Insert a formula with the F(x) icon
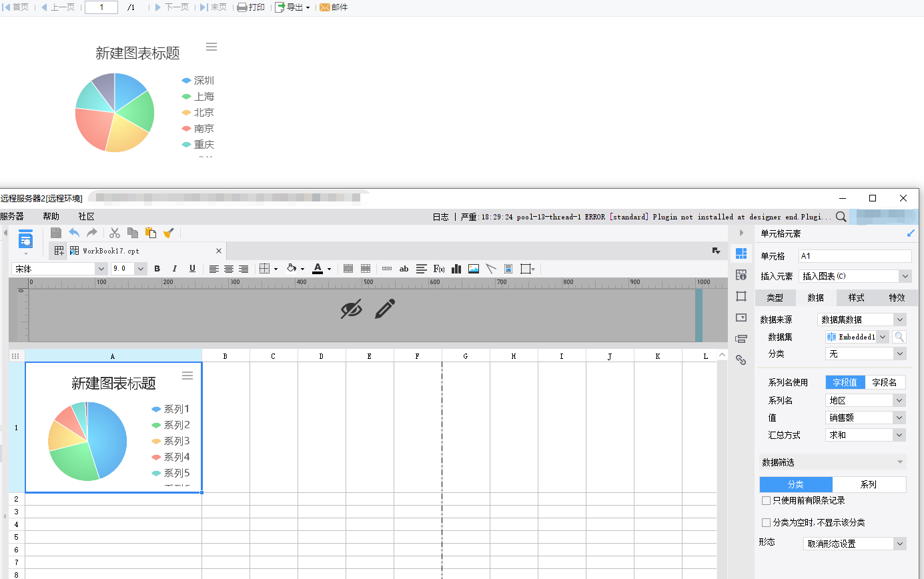 tap(439, 269)
